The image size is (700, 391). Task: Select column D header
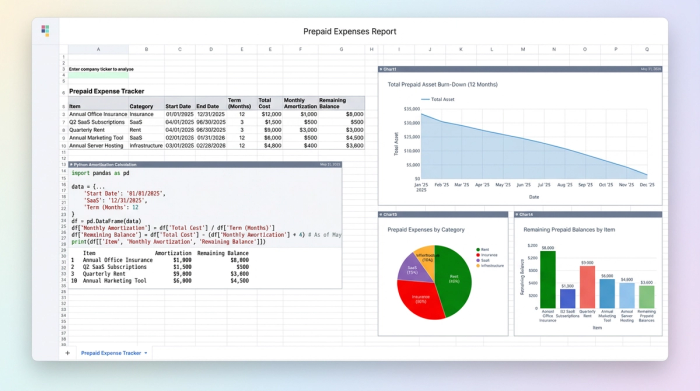pyautogui.click(x=211, y=49)
